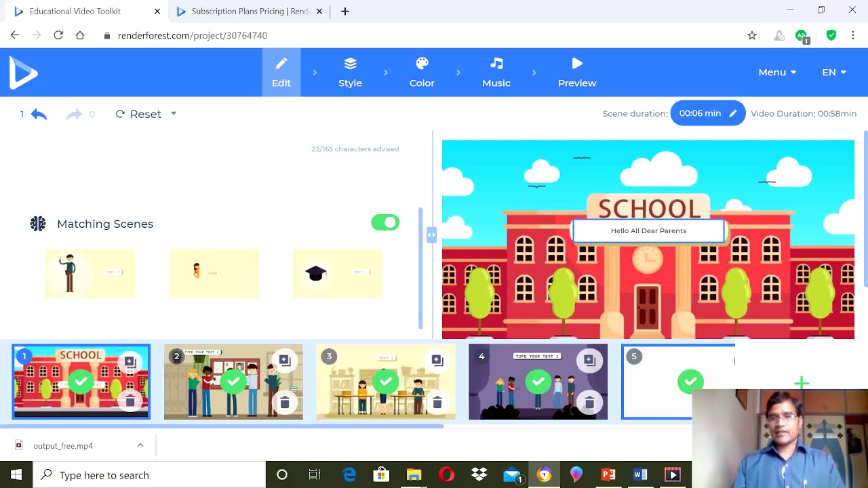Open the Menu dropdown
The width and height of the screenshot is (868, 488).
(x=776, y=73)
